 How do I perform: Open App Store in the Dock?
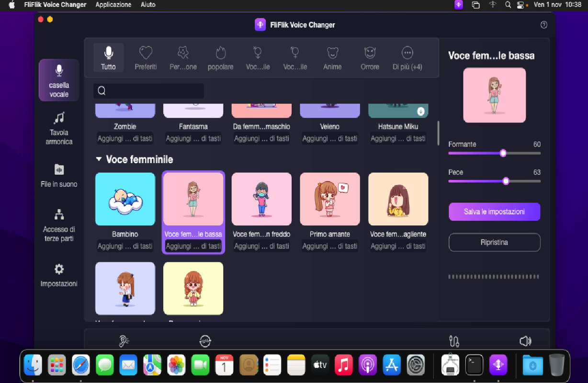coord(392,366)
